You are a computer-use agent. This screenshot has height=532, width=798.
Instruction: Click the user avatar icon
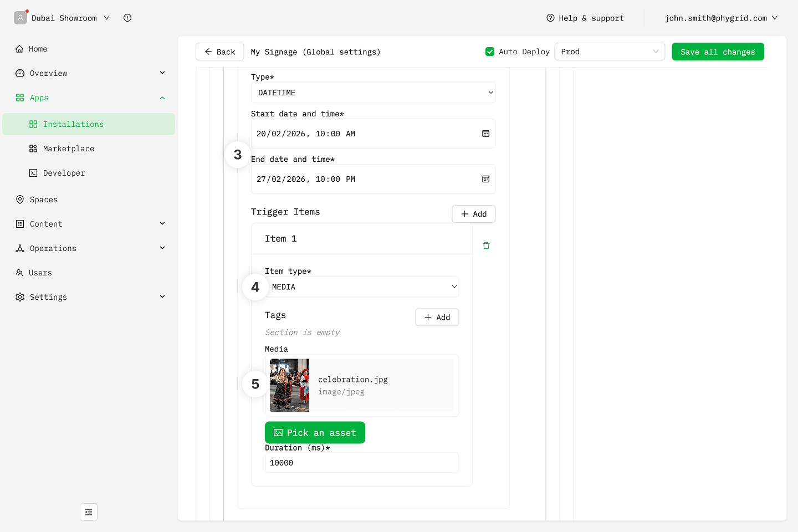(21, 18)
